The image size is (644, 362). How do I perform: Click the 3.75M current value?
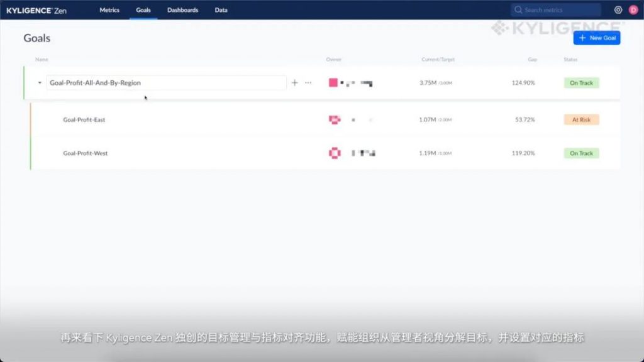click(428, 82)
